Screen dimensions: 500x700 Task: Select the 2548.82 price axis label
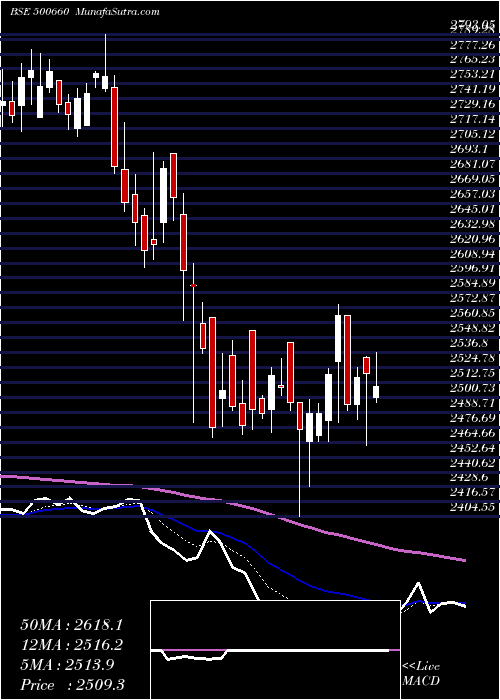(473, 329)
